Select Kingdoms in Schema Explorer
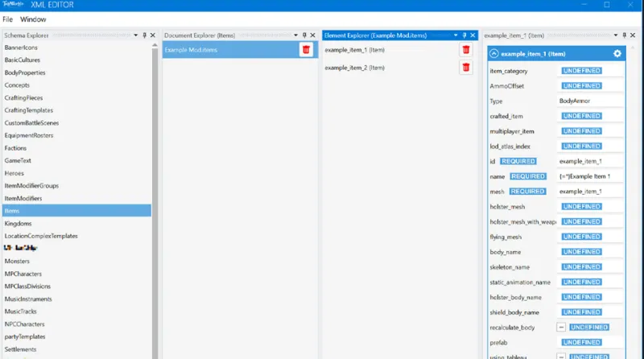The height and width of the screenshot is (359, 644). 18,223
